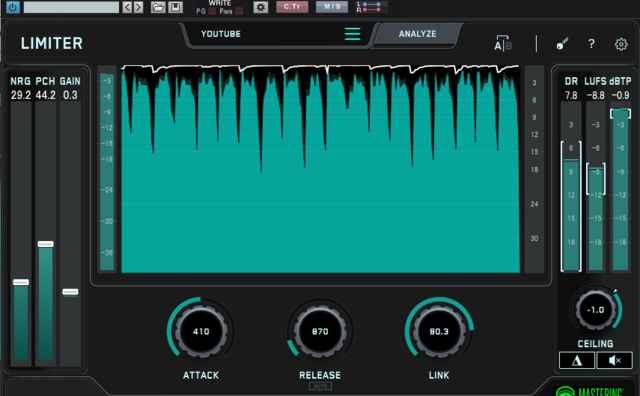Click the ANALYZE tab
Image resolution: width=640 pixels, height=396 pixels.
[418, 34]
